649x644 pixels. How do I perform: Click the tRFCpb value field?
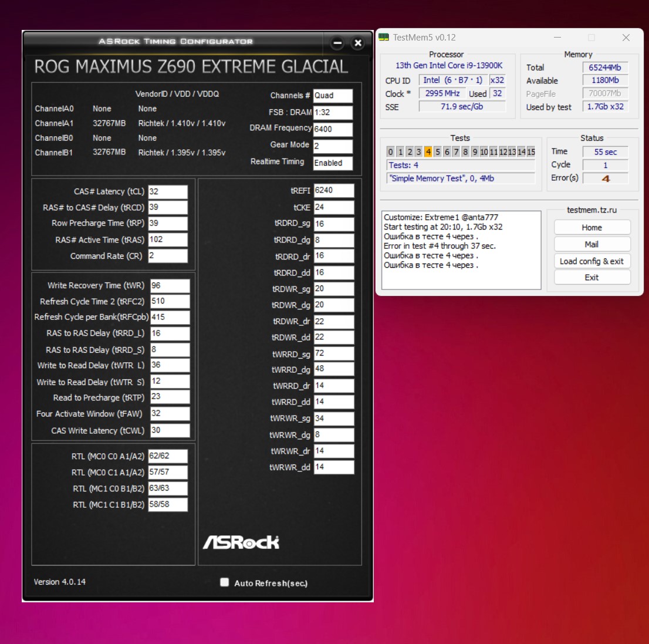click(x=170, y=317)
